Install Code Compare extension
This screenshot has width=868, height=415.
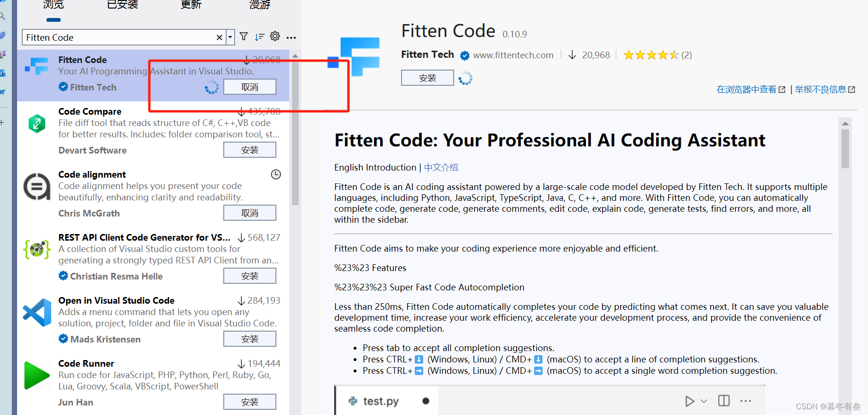[250, 150]
